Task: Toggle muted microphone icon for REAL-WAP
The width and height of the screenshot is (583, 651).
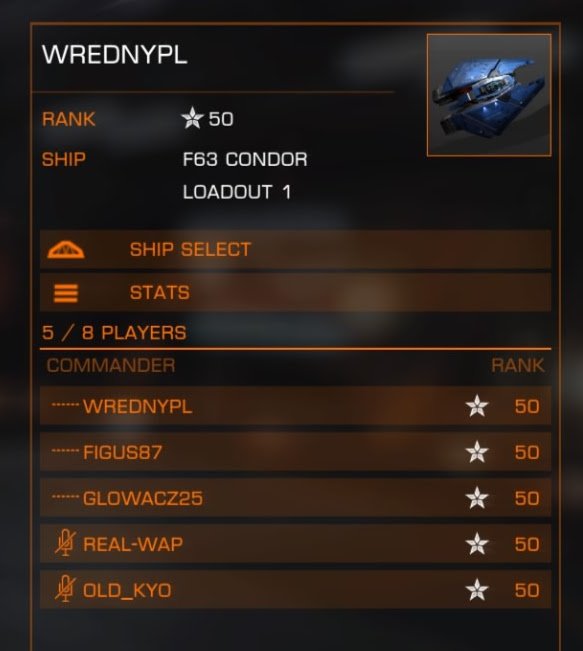Action: [x=65, y=543]
